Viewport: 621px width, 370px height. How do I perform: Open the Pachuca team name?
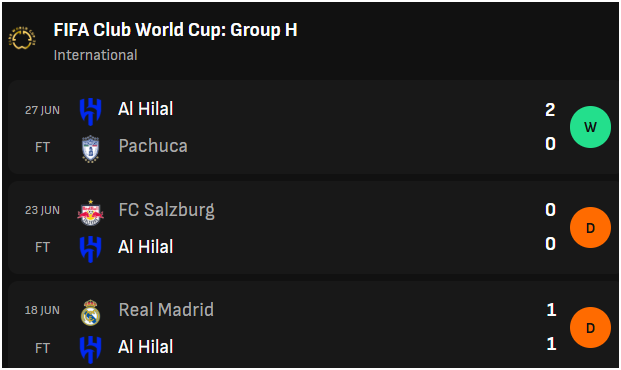click(x=153, y=146)
